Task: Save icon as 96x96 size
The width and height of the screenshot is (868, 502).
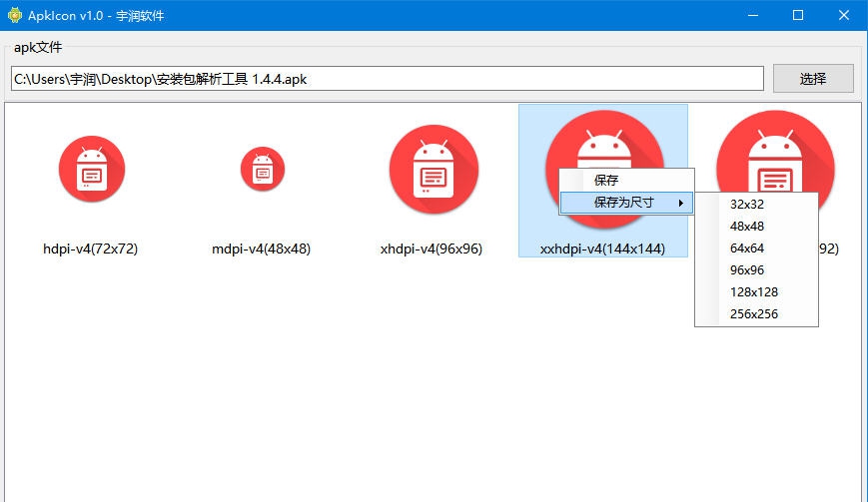Action: [x=756, y=270]
